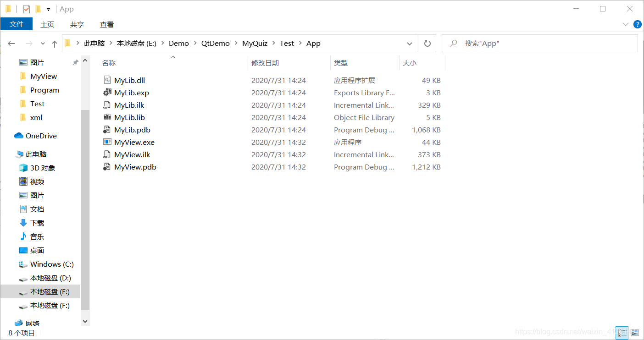This screenshot has width=644, height=340.
Task: Select the MyLib.ilk file icon
Action: pos(107,105)
